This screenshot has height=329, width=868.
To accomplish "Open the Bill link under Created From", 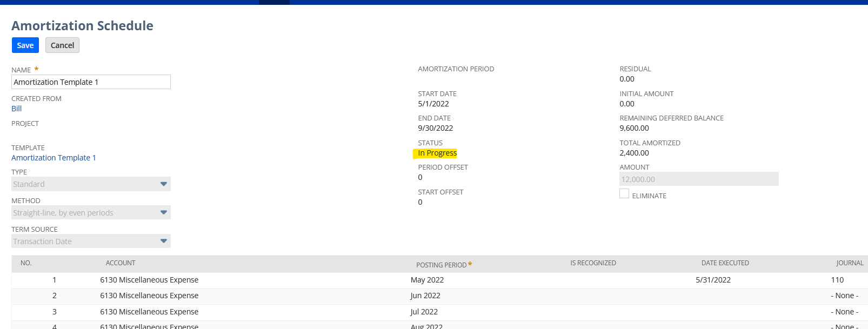I will (17, 109).
